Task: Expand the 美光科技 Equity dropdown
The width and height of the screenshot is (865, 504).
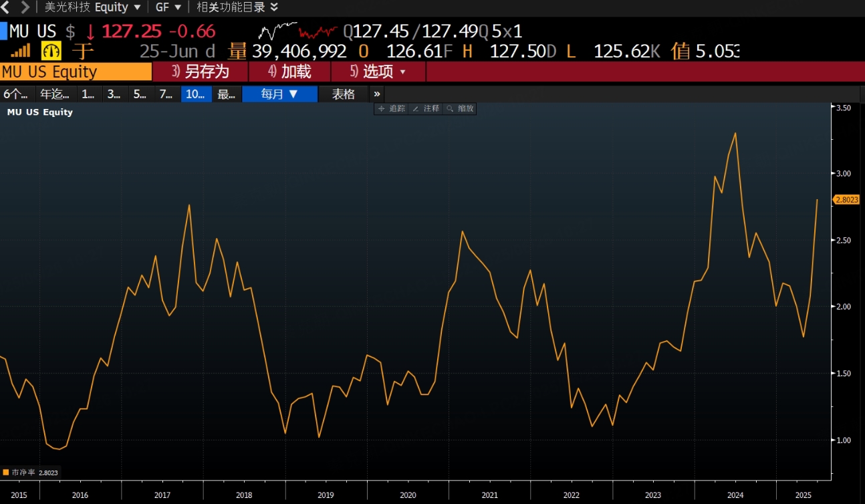Action: click(x=93, y=7)
